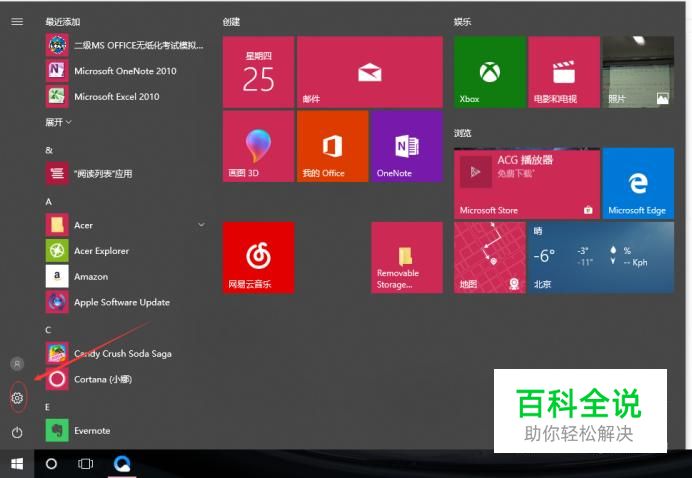Open the user account icon

(17, 364)
